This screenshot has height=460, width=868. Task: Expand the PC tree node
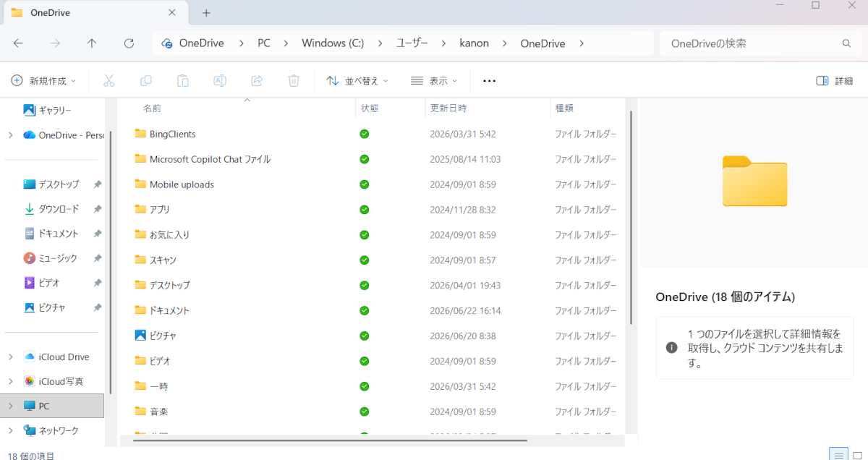(10, 406)
